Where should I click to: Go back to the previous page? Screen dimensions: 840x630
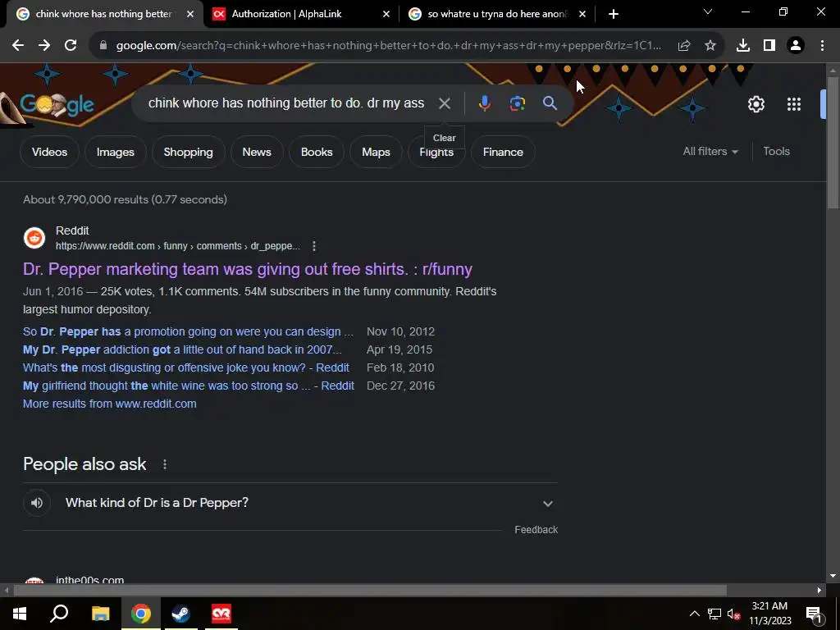(18, 46)
